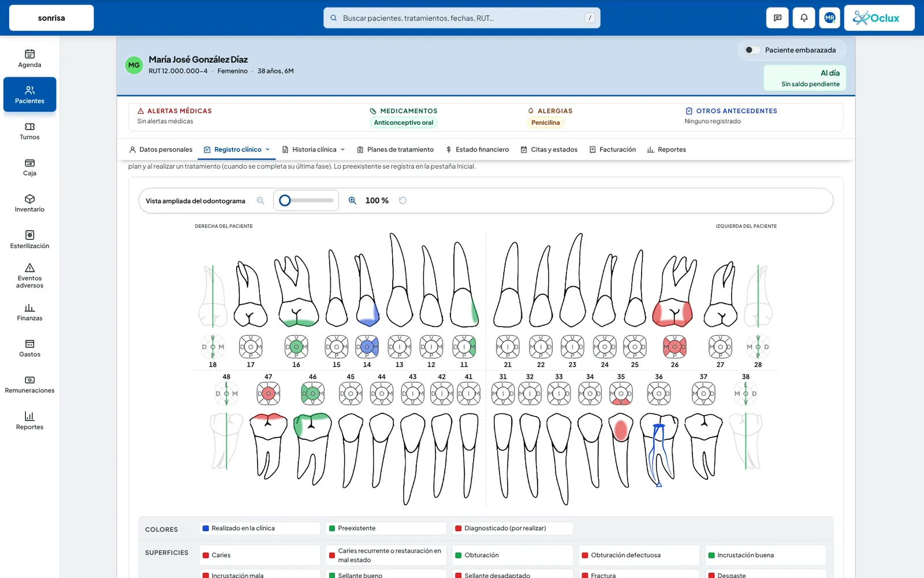The height and width of the screenshot is (578, 924).
Task: Open the Citas y estados tab
Action: (x=549, y=150)
